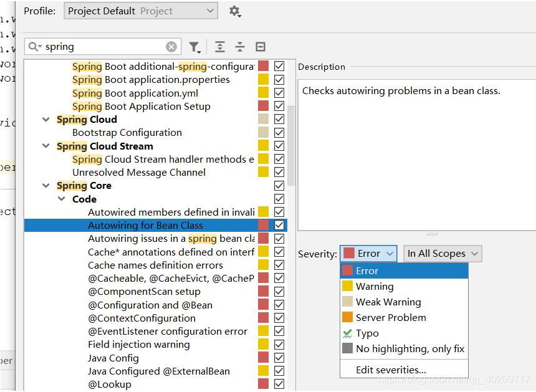Clear the spring search text

pos(171,47)
